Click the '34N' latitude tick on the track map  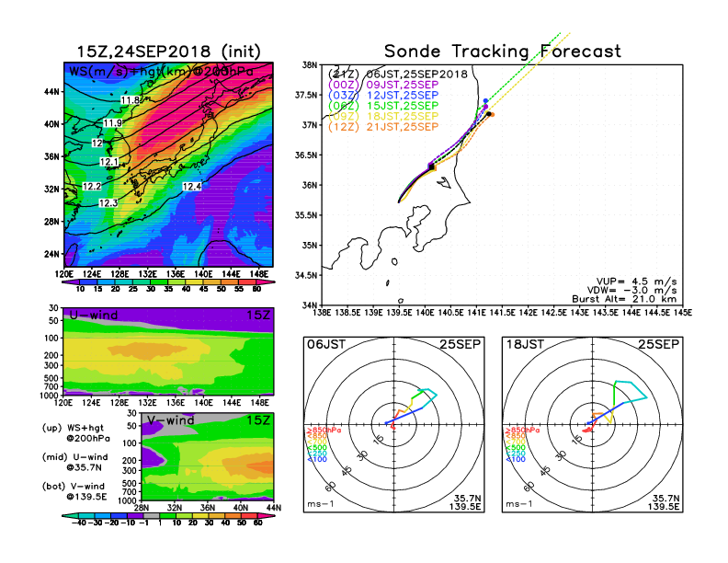310,305
